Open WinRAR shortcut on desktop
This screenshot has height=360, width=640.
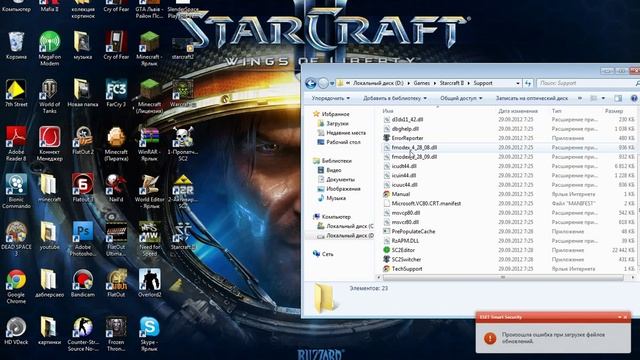[149, 144]
